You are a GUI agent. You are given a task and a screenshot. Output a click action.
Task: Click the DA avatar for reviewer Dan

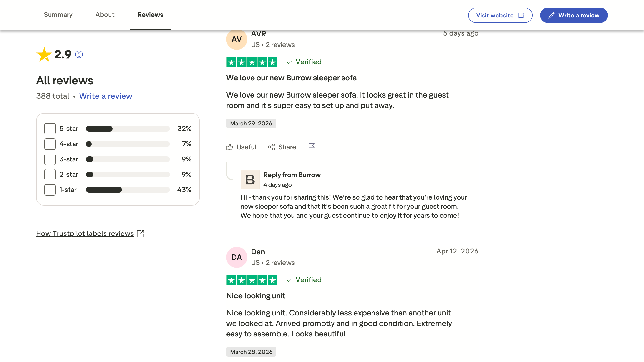coord(236,257)
